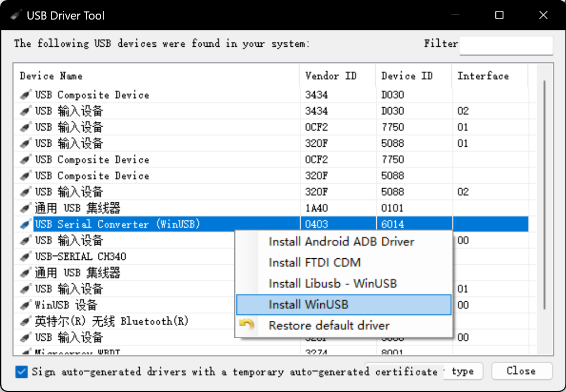
Task: Click the icon of the 通用 USB 集线器 row with vendor 1A40
Action: coord(25,208)
